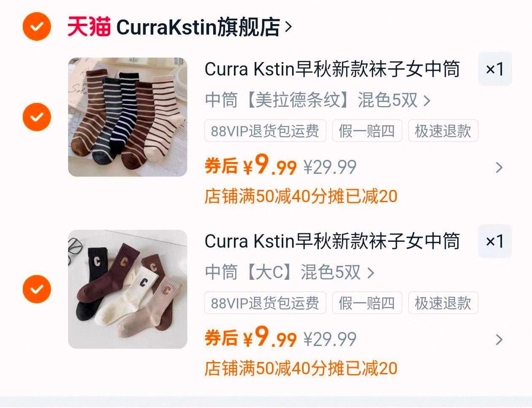Expand the 大C 混色5双 variant selector

pyautogui.click(x=290, y=273)
